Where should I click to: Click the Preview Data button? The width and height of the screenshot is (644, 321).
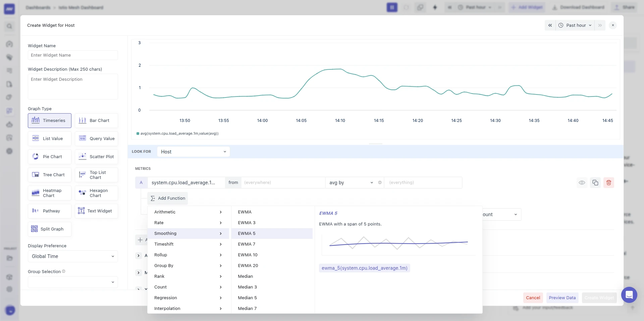562,298
